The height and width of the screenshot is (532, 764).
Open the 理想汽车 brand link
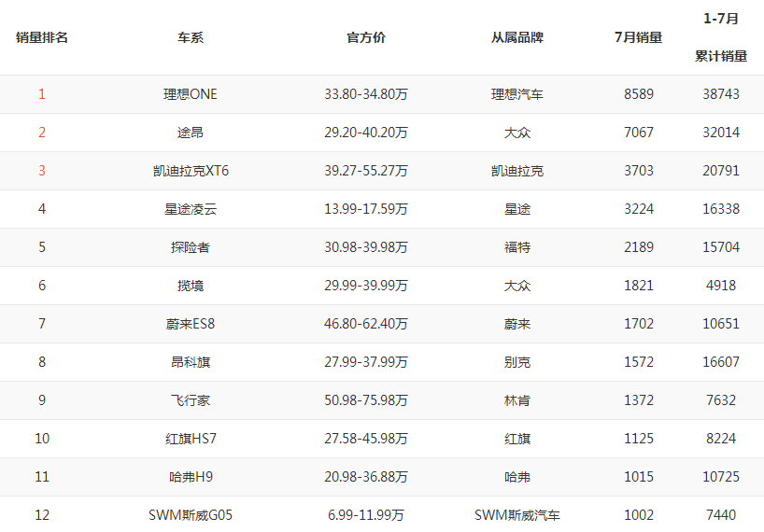pos(517,94)
